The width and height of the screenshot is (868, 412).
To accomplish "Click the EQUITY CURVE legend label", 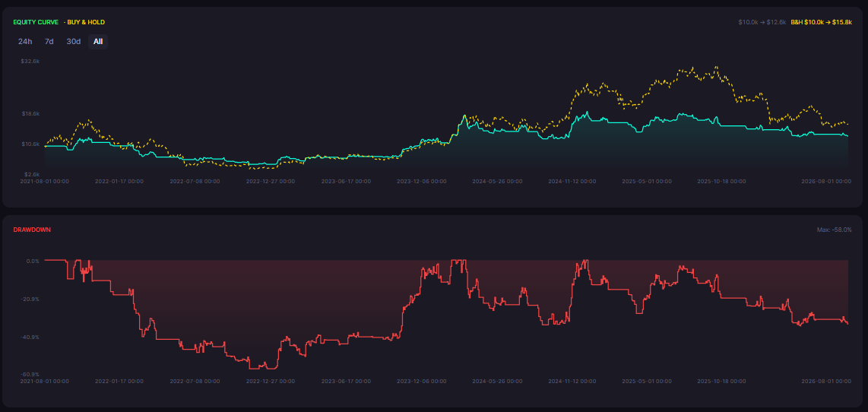I will [36, 22].
